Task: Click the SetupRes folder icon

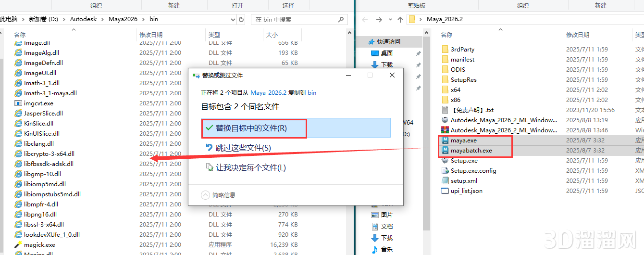Action: (x=445, y=80)
